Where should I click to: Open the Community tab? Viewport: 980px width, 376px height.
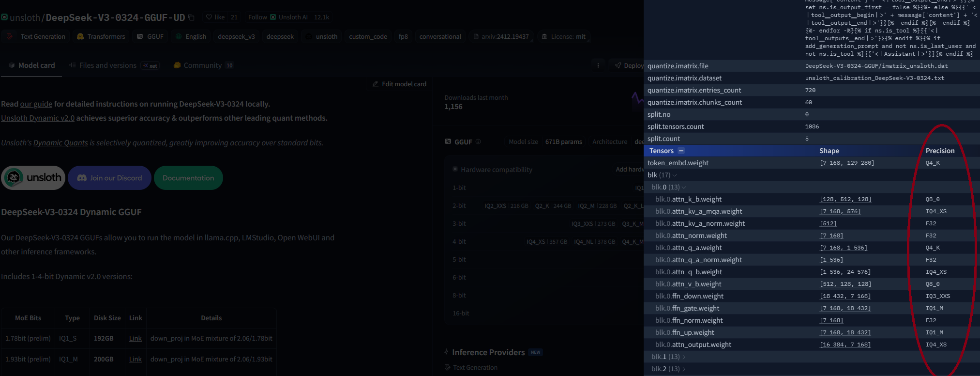203,65
